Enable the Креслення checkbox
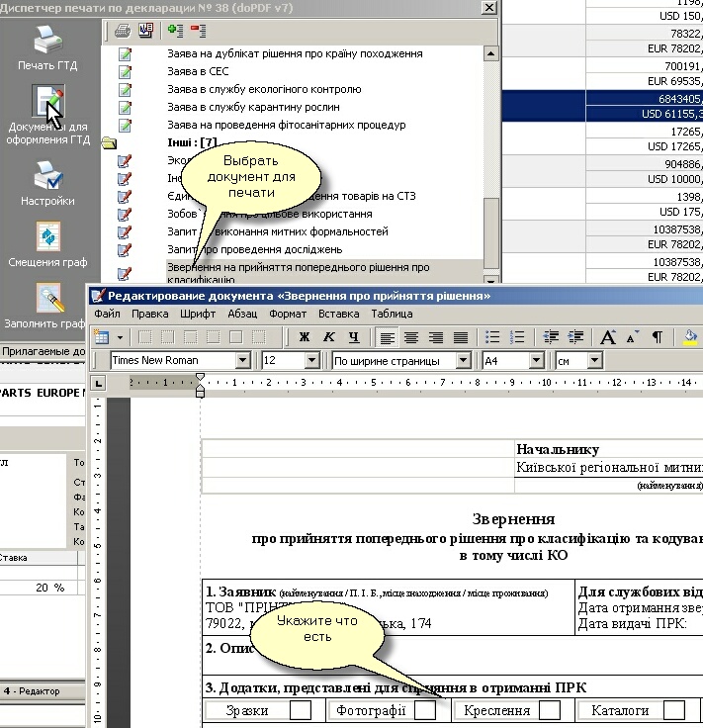This screenshot has width=703, height=728. point(550,709)
